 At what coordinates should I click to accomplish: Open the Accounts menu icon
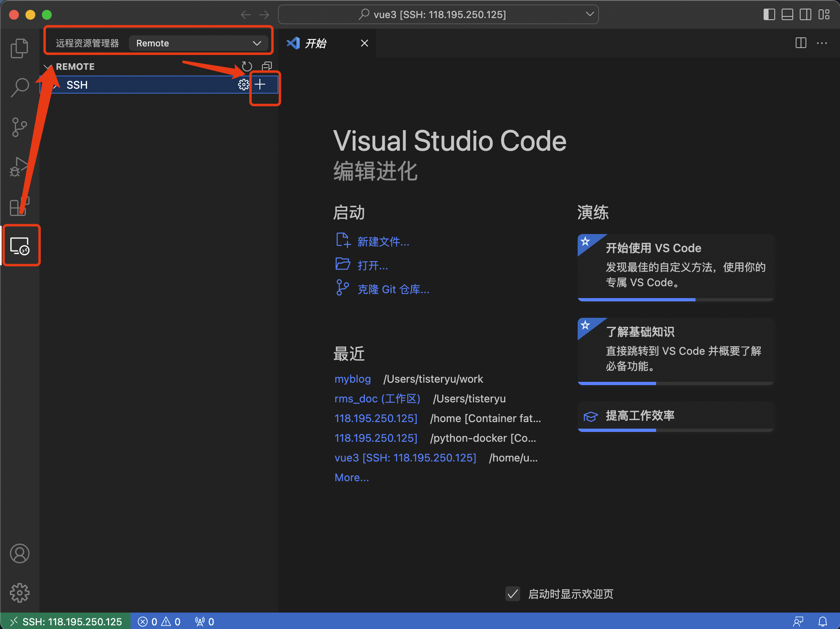19,553
